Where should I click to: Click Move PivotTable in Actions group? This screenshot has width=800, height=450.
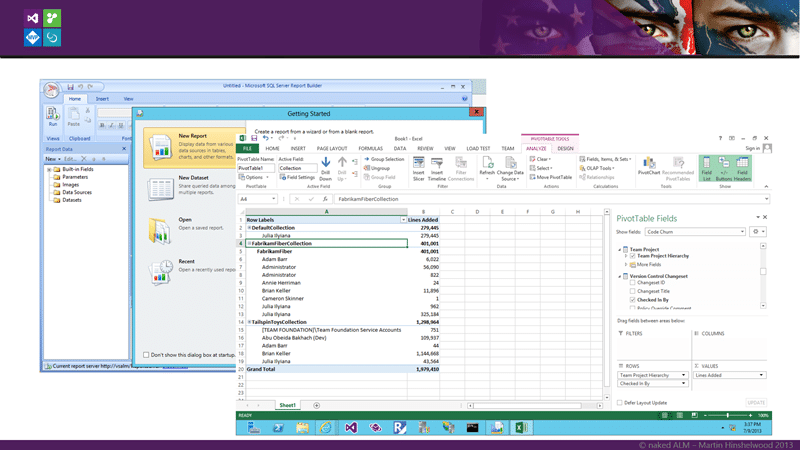551,177
